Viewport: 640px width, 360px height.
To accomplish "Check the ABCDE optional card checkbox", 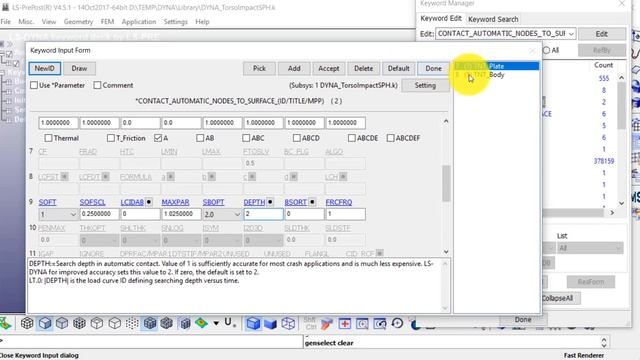I will 352,138.
